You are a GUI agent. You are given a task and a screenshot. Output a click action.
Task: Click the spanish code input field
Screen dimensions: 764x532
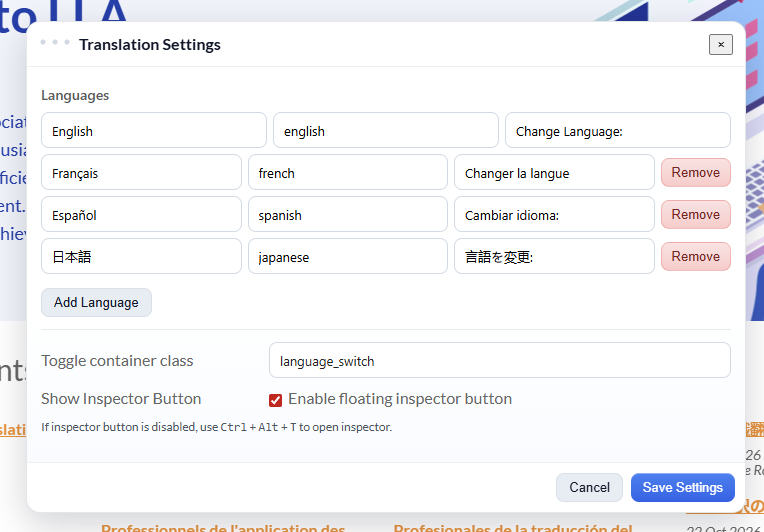tap(347, 215)
